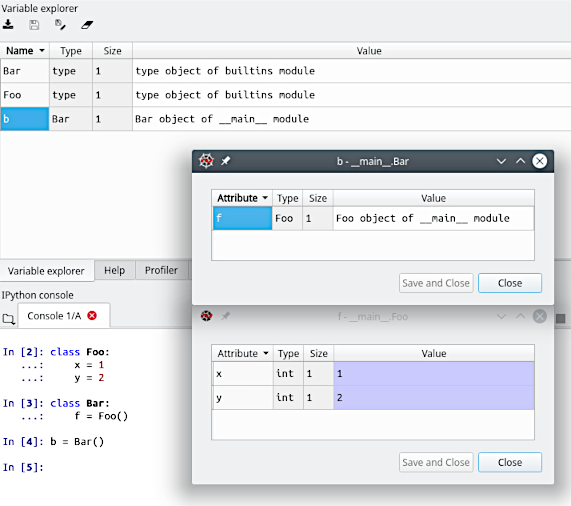Click the Spyder logo in f - __main__.Foo dialog

point(206,316)
